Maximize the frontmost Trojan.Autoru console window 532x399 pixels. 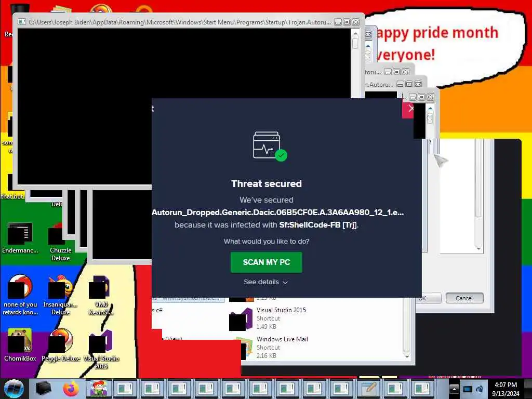pyautogui.click(x=347, y=22)
